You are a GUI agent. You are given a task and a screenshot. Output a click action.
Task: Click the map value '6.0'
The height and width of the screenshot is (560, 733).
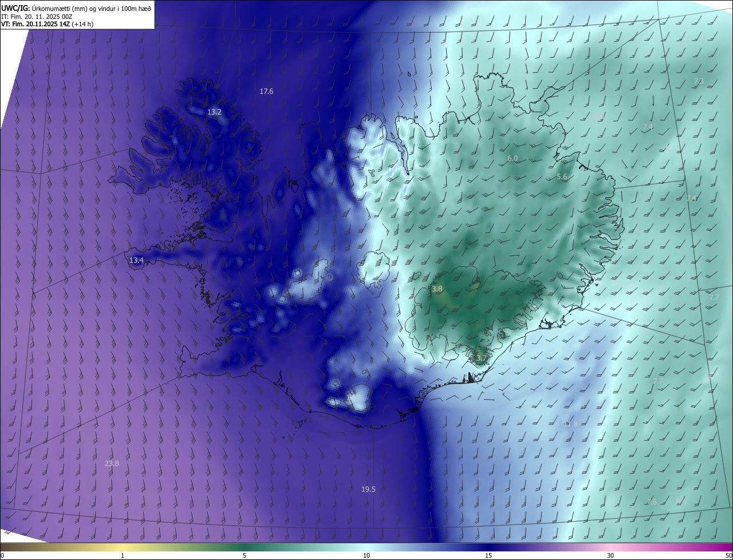tap(513, 159)
